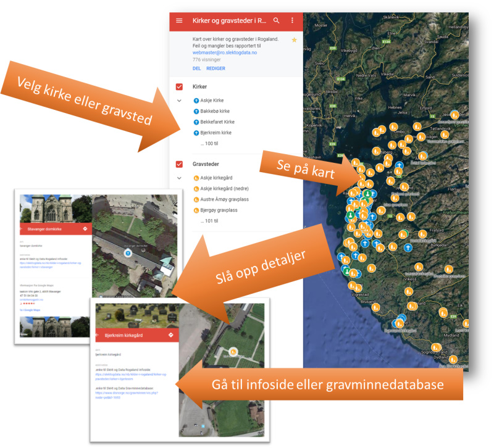Image resolution: width=494 pixels, height=448 pixels.
Task: Click the search magnifier icon in header
Action: pos(276,20)
